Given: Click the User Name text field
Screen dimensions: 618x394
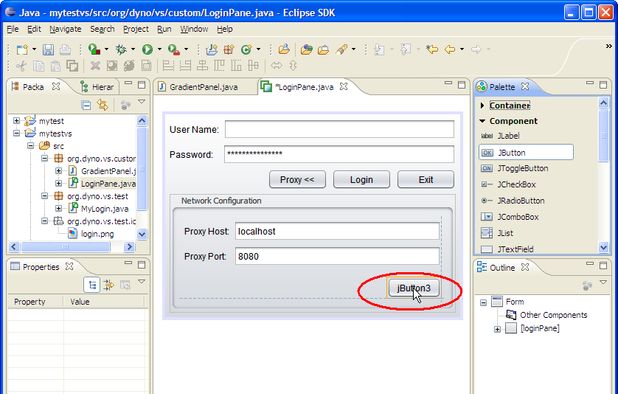Looking at the screenshot, I should point(339,129).
